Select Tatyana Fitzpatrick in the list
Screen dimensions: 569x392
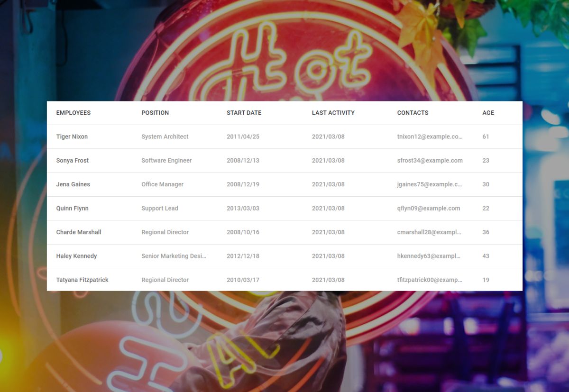(83, 280)
